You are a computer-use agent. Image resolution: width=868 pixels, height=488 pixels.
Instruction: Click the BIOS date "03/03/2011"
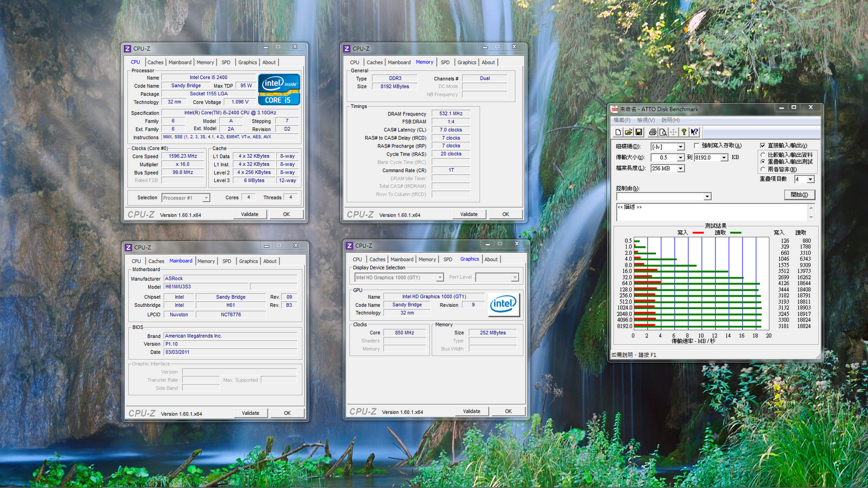tap(177, 352)
